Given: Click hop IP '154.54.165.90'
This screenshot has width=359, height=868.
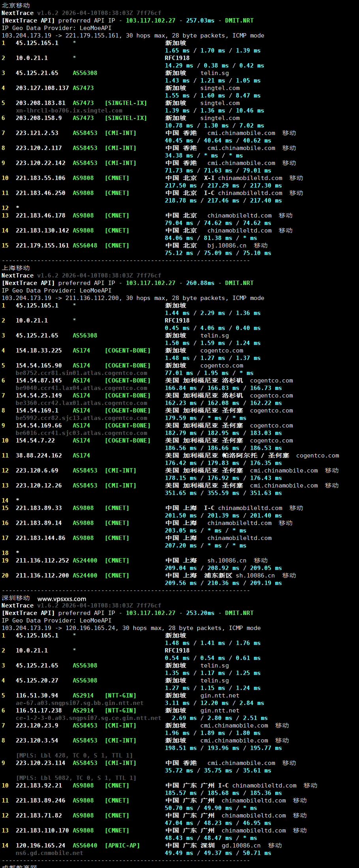Looking at the screenshot, I should click(39, 366).
